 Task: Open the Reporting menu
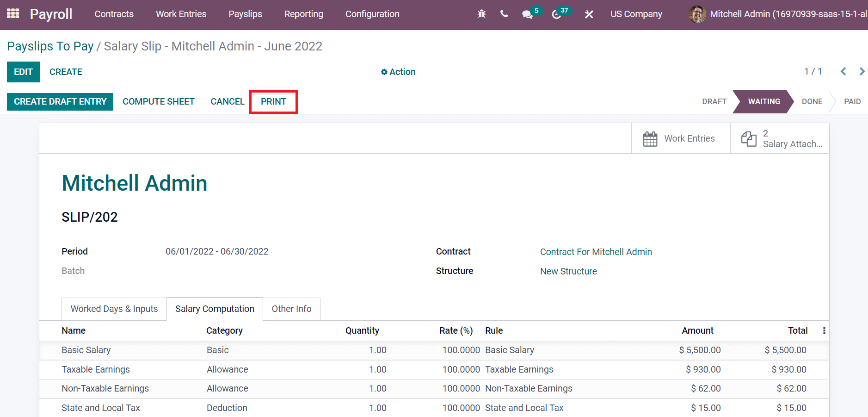[x=304, y=14]
